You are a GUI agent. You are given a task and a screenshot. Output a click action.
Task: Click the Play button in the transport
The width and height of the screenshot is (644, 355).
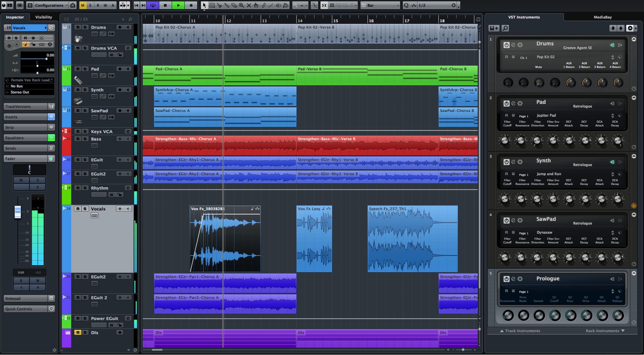[x=178, y=5]
